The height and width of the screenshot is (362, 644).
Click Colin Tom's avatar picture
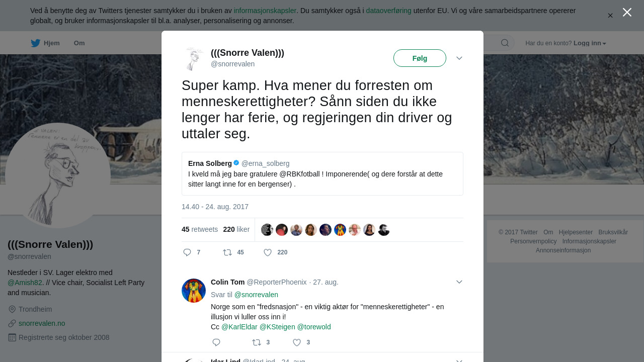194,291
